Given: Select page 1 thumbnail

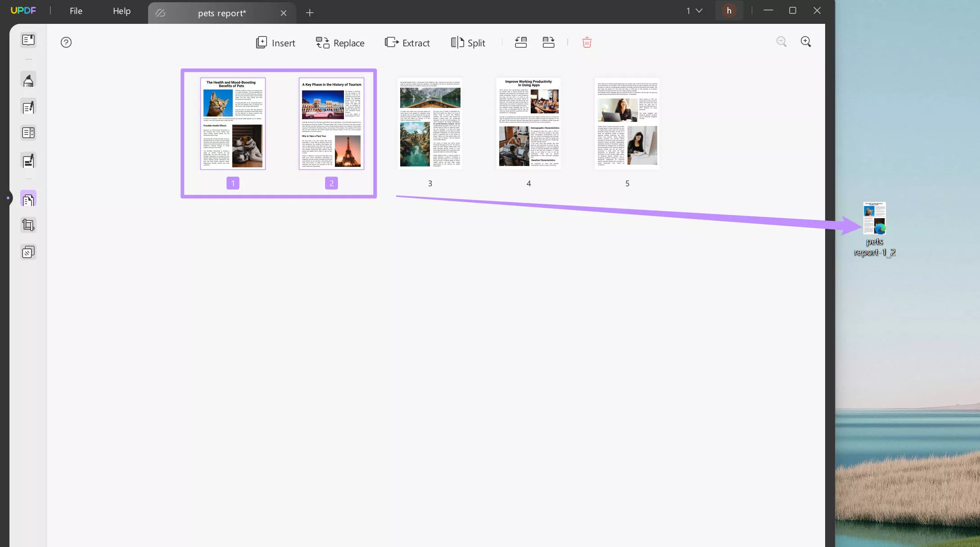Looking at the screenshot, I should [233, 124].
